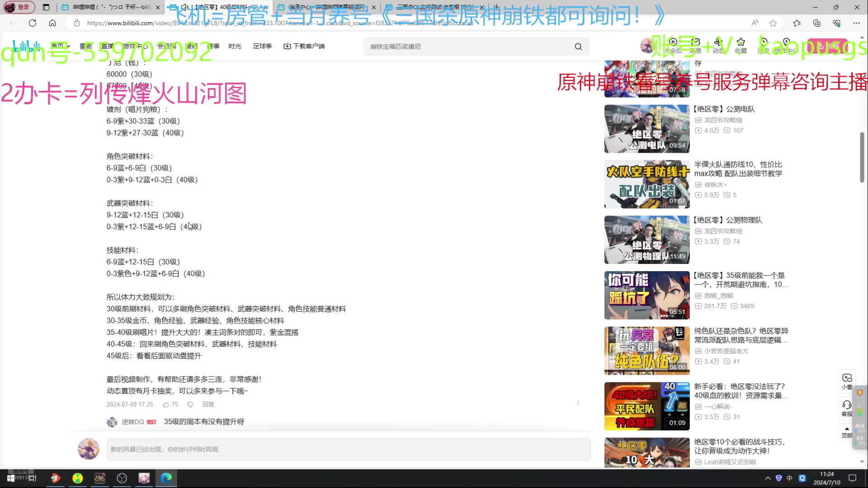Open the 时光 nav item
The image size is (868, 488).
(235, 46)
